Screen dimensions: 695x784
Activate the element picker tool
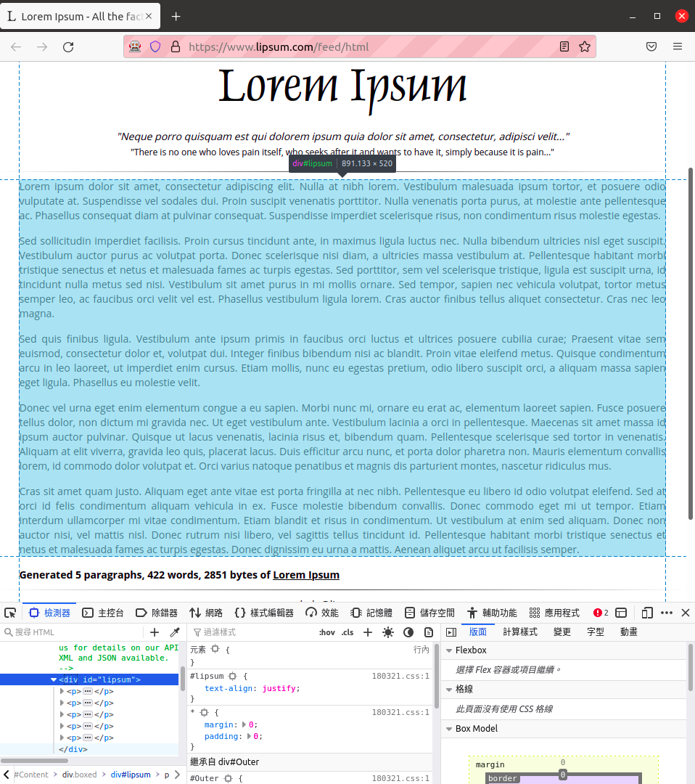[x=10, y=613]
